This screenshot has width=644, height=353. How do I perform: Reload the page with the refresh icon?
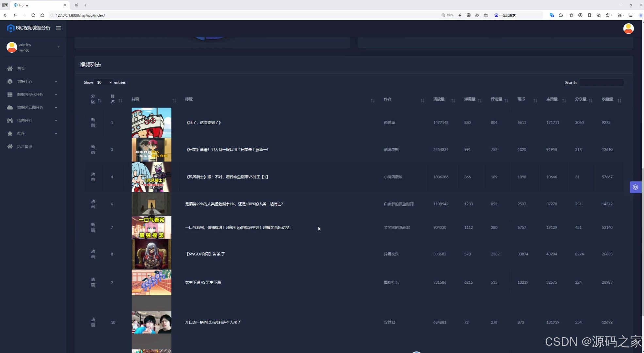tap(33, 15)
